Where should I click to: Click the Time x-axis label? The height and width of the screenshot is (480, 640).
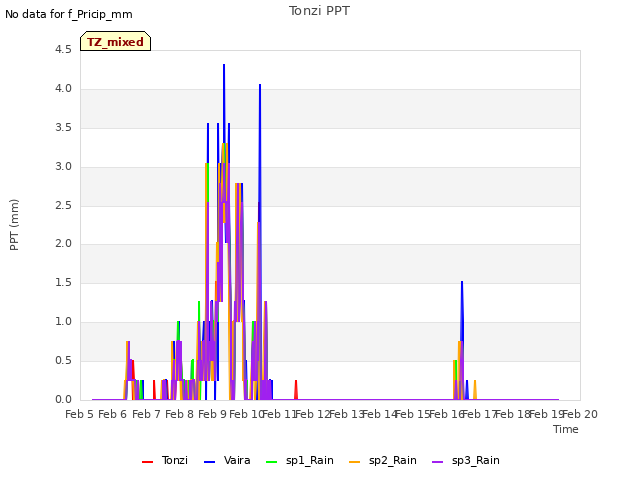click(x=566, y=429)
